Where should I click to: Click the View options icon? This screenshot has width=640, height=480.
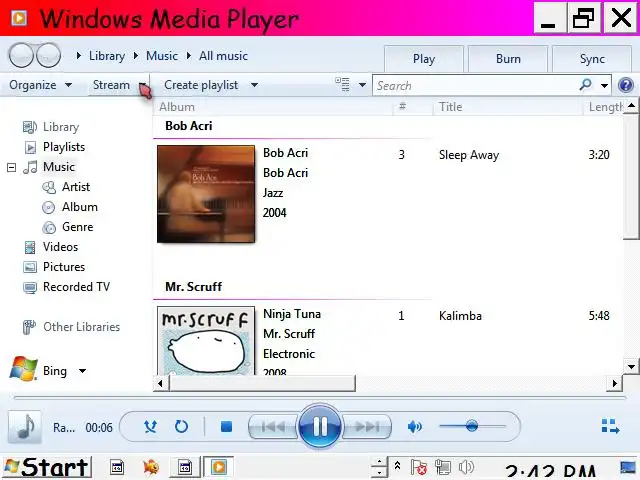(342, 84)
